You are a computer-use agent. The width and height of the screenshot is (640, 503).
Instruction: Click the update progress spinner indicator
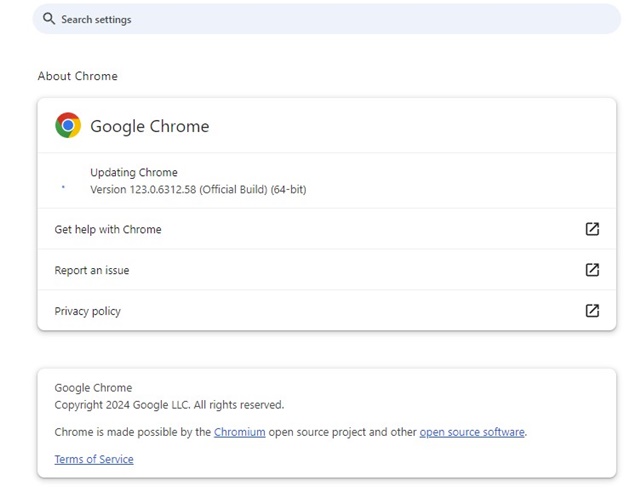click(63, 187)
